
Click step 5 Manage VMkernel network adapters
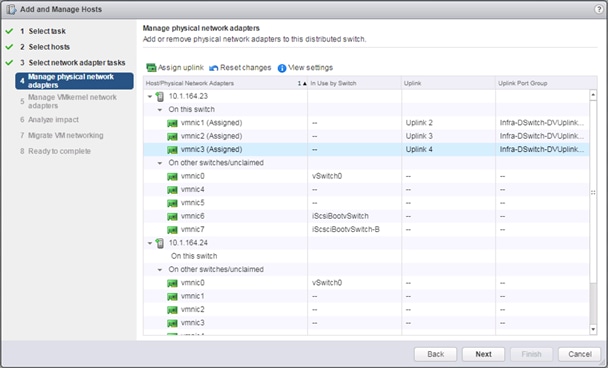[72, 101]
